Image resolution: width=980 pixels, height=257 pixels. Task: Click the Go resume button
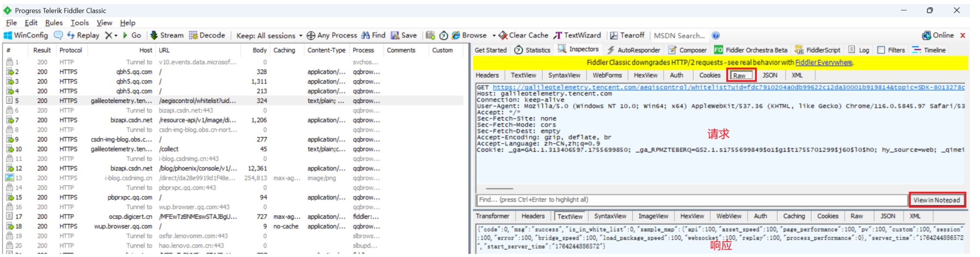coord(132,35)
